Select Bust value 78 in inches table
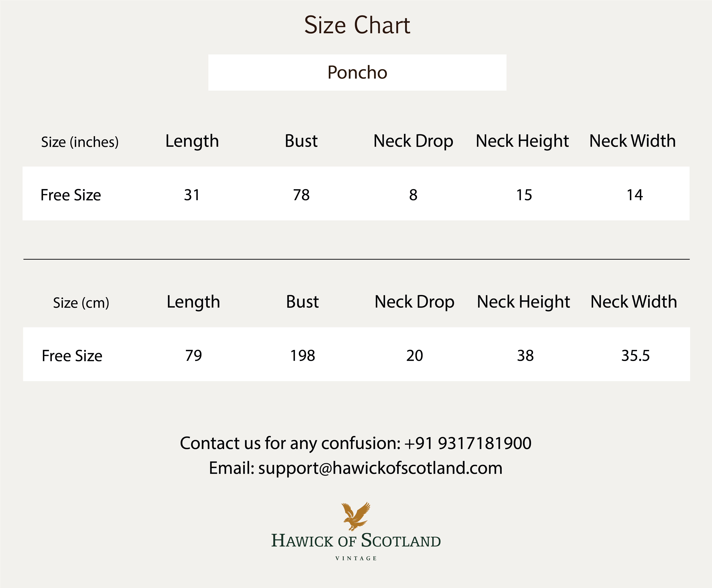Screen dimensions: 712x588 coord(301,195)
